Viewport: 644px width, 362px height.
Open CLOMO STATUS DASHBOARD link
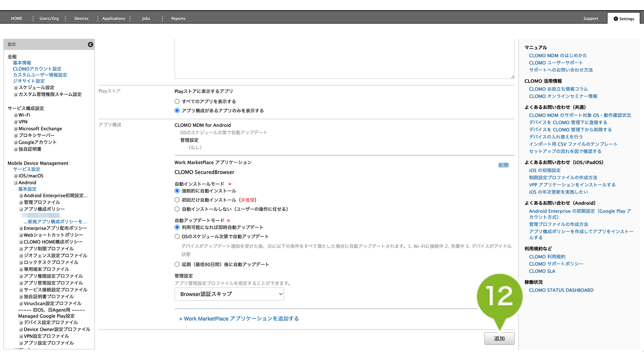[561, 290]
